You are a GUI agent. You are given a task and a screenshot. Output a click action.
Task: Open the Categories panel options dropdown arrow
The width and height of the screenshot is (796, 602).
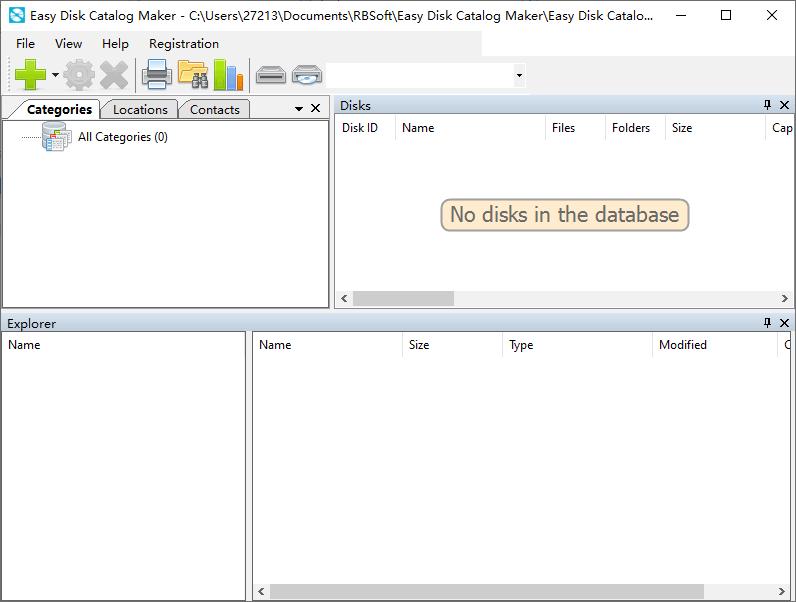(x=298, y=109)
